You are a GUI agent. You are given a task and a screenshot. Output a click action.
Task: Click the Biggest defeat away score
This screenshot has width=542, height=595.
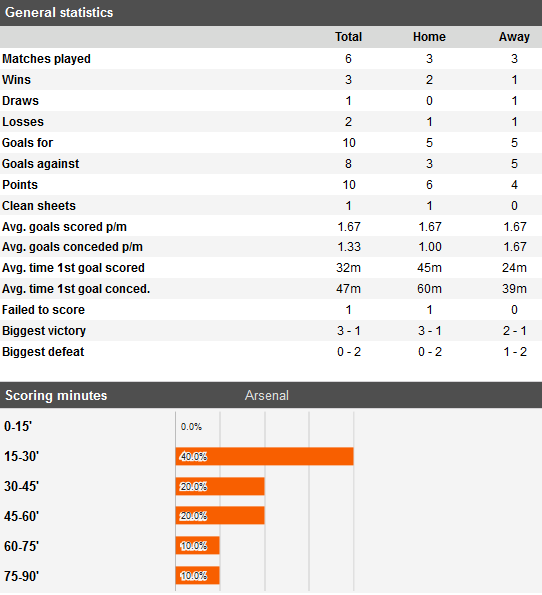515,352
